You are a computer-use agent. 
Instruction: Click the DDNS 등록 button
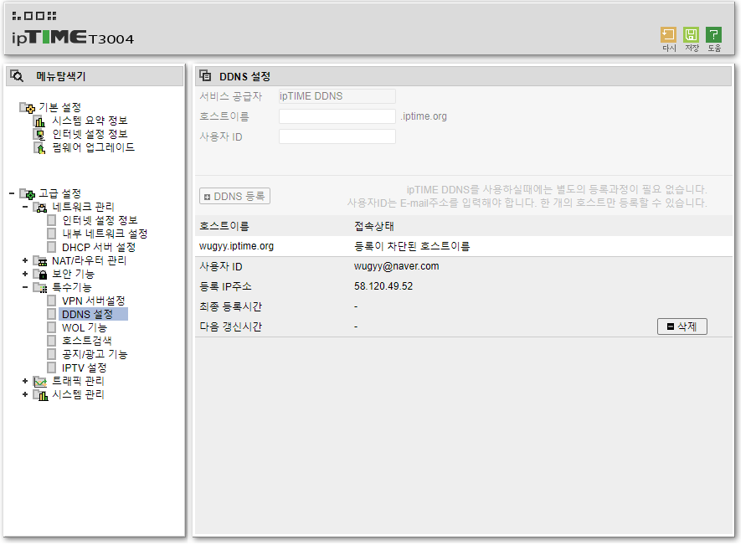(234, 196)
